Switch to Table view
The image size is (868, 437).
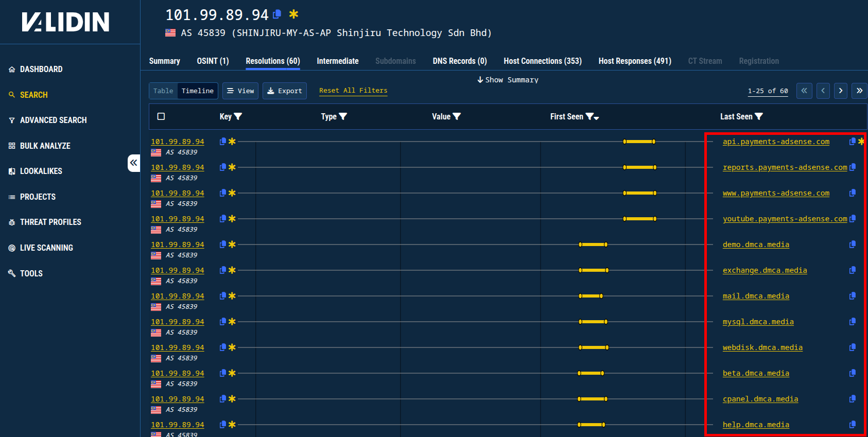[x=163, y=91]
